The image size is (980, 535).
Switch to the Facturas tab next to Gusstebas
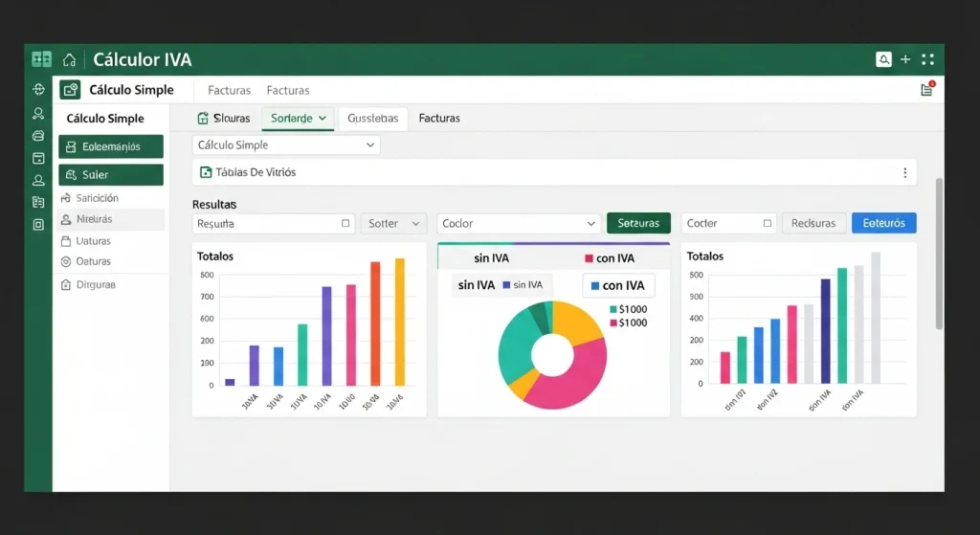coord(439,118)
